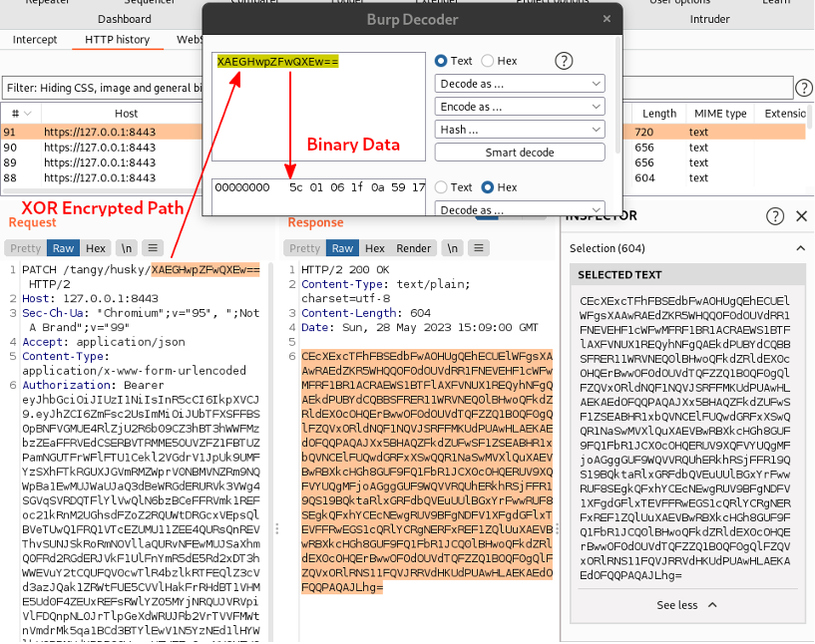Open the 'Encode as ...' dropdown
The height and width of the screenshot is (644, 815).
[x=520, y=107]
